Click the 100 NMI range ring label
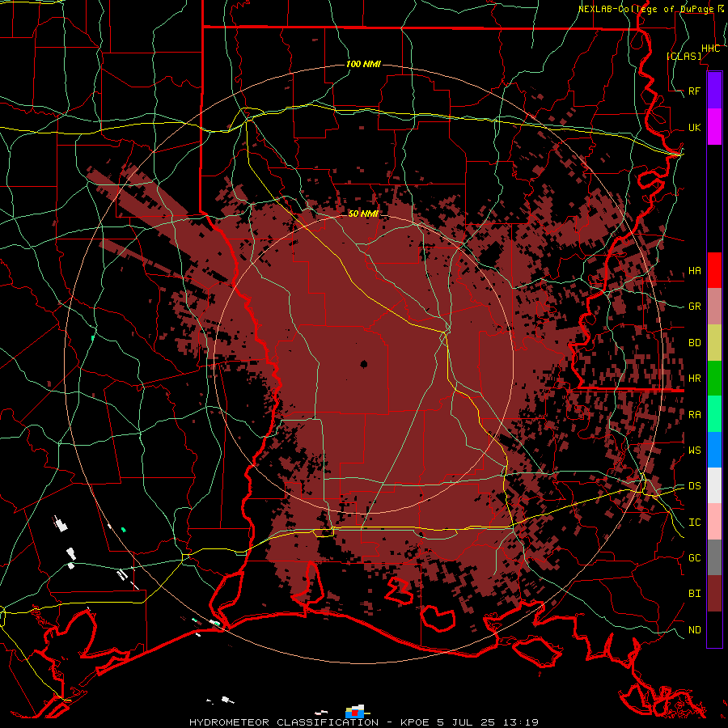728x728 pixels. (363, 64)
